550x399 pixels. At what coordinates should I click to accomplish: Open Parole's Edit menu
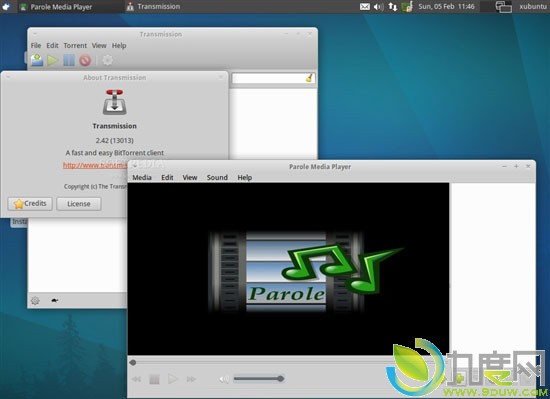167,177
